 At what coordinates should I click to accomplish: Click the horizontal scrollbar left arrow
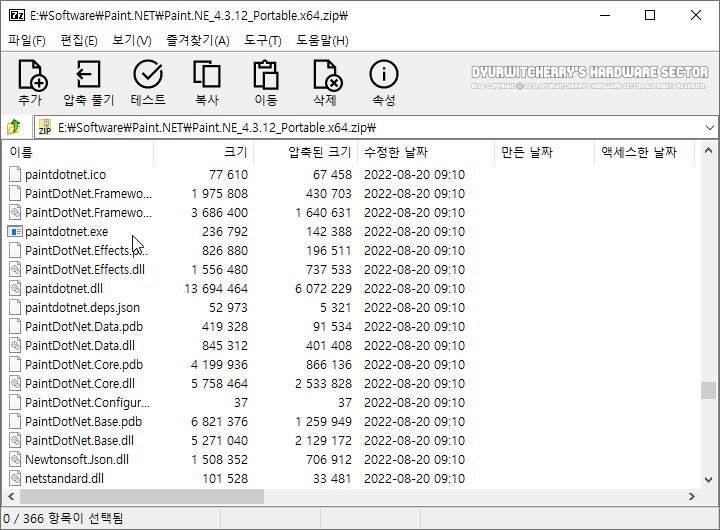[11, 496]
